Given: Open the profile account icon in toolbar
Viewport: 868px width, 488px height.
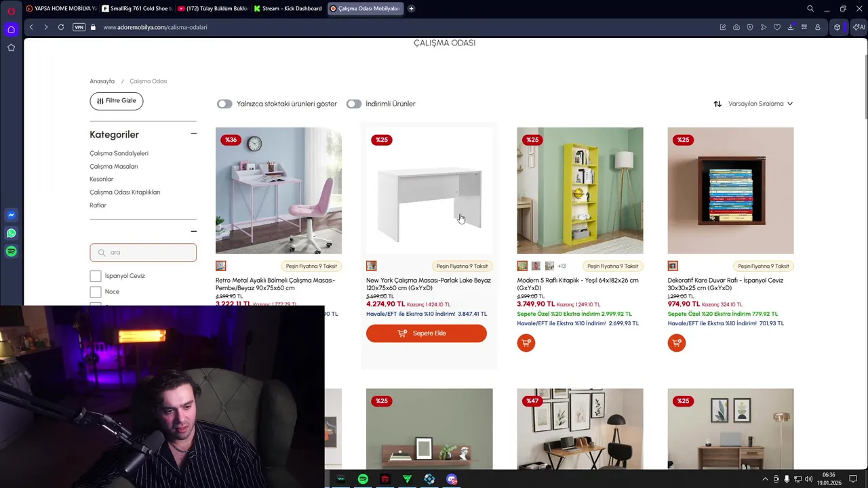Looking at the screenshot, I should [x=818, y=27].
